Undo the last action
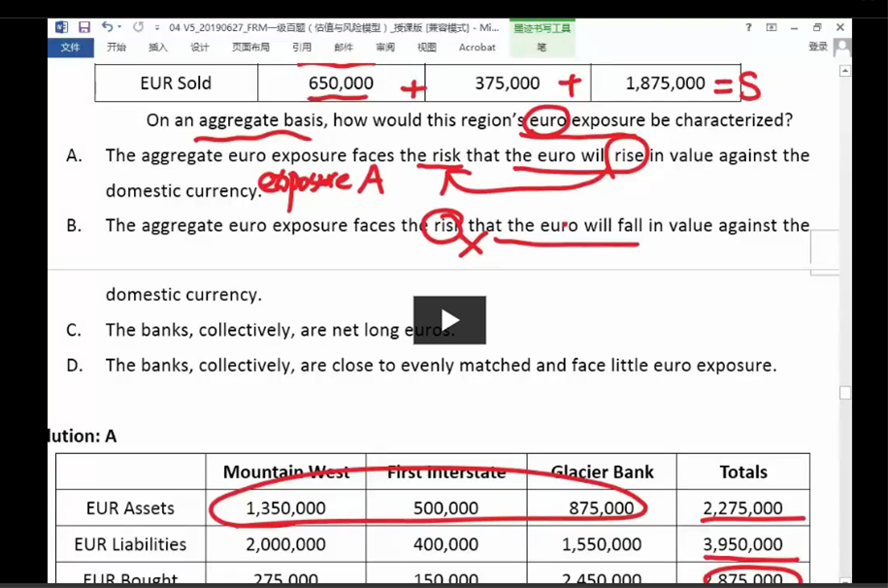The height and width of the screenshot is (588, 888). pyautogui.click(x=107, y=26)
